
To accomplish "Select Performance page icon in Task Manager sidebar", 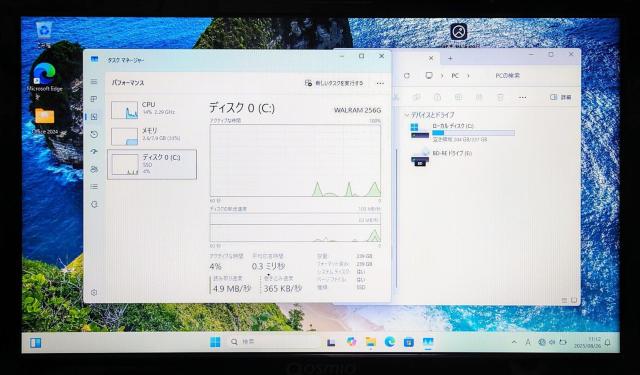I will pyautogui.click(x=94, y=117).
